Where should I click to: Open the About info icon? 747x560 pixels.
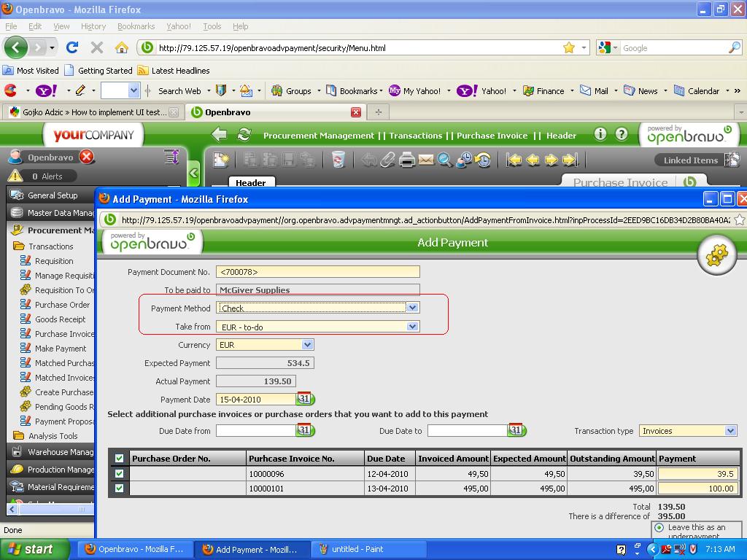pos(600,134)
